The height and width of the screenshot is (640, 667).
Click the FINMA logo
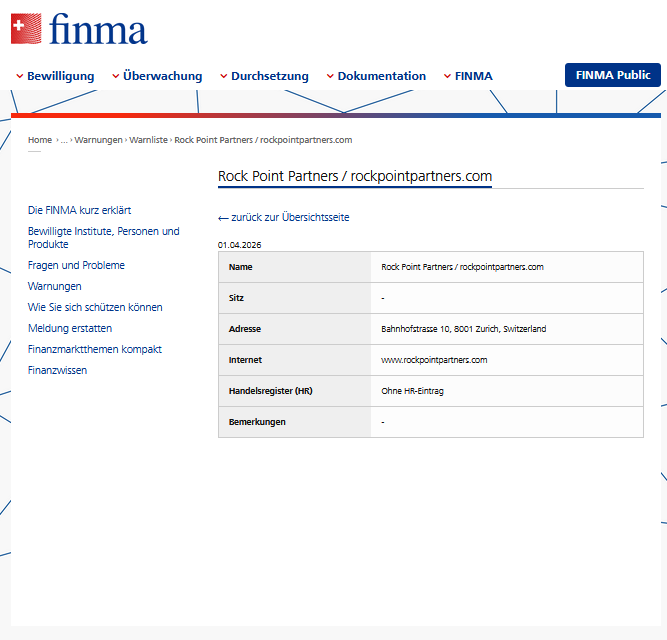click(79, 28)
